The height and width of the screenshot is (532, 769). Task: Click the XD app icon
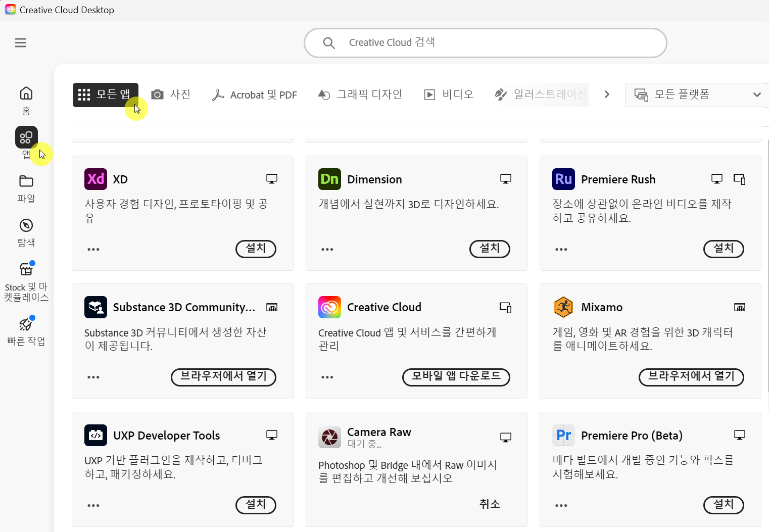95,179
